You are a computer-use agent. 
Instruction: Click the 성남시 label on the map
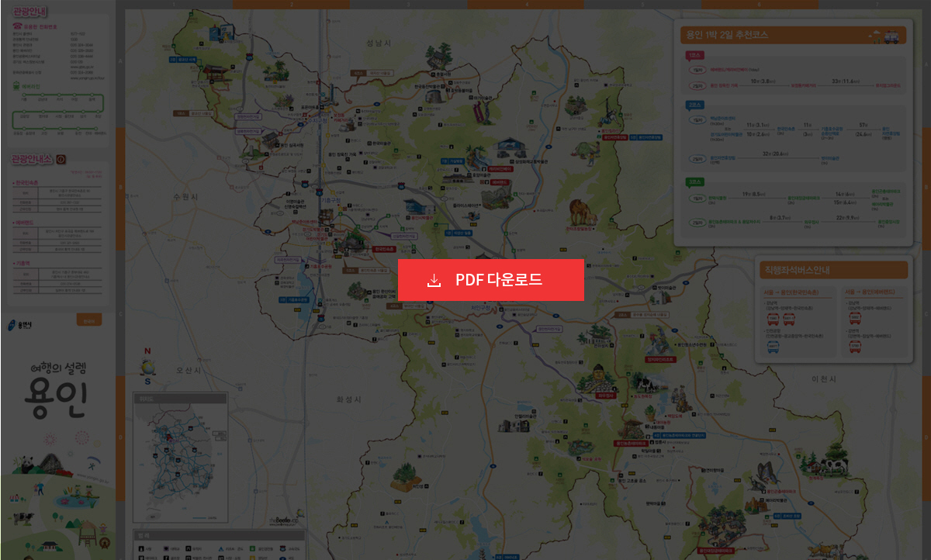point(379,45)
